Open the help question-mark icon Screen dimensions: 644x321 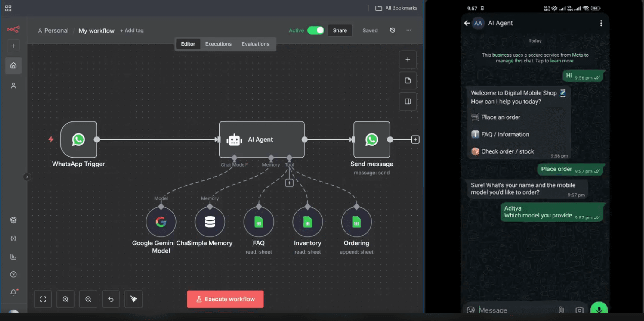pos(13,274)
